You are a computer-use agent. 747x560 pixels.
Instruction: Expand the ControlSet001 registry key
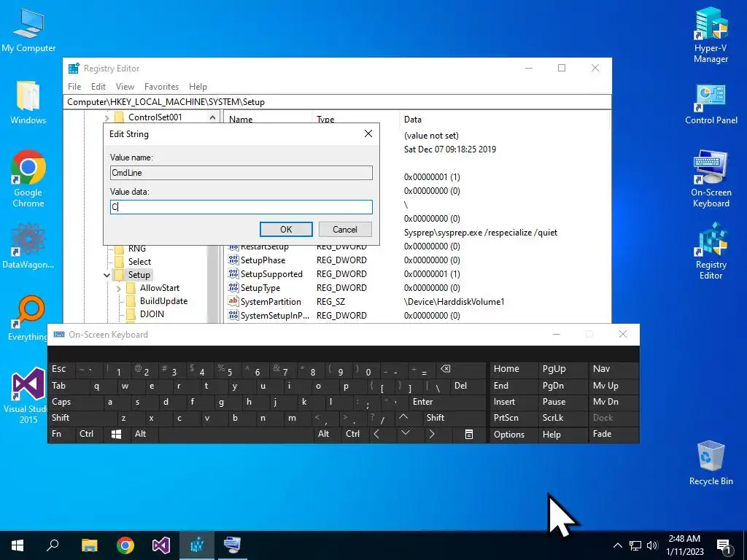(107, 117)
